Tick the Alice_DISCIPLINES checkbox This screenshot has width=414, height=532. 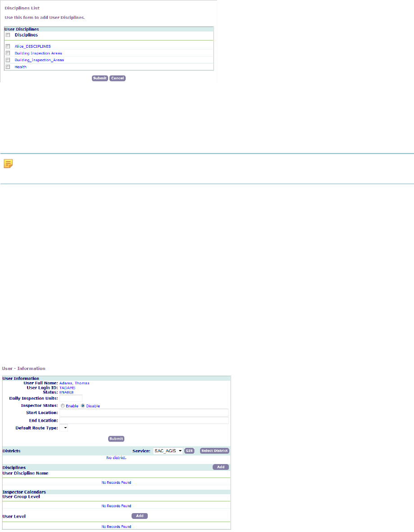(8, 46)
